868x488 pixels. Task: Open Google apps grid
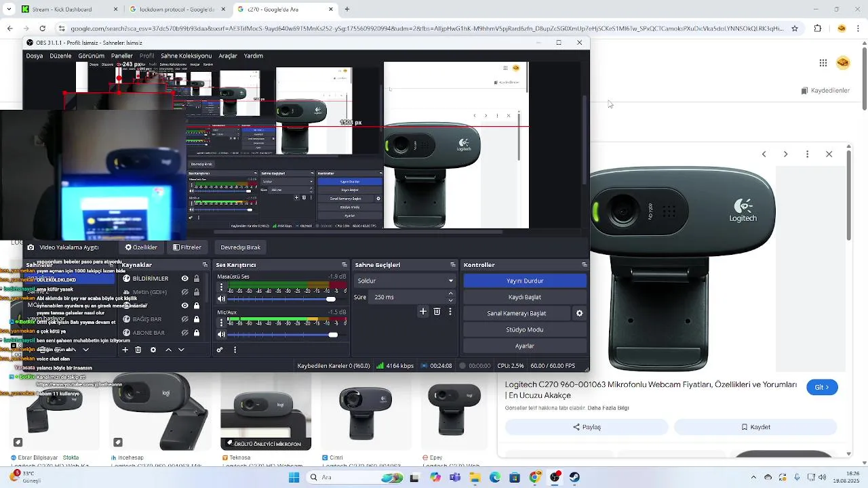[x=823, y=63]
